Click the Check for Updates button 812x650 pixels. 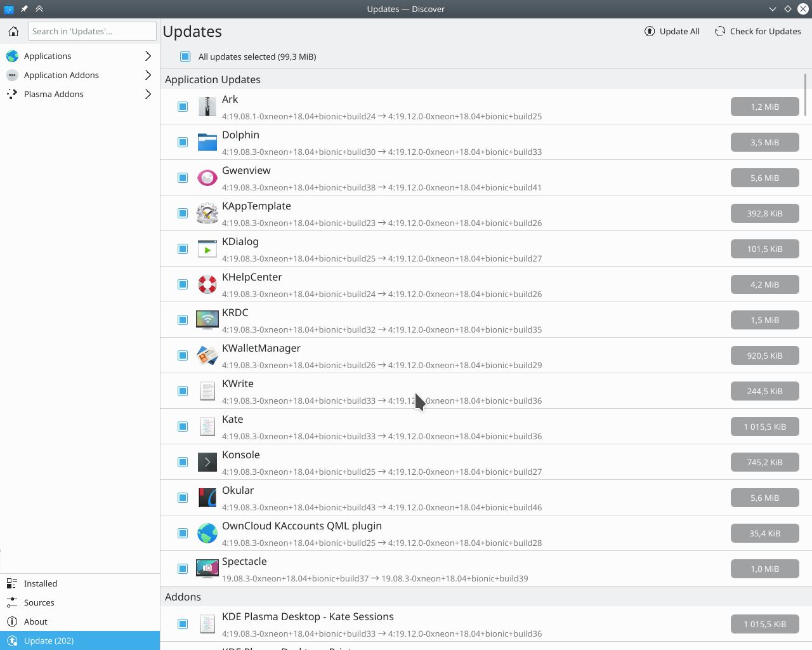click(758, 31)
